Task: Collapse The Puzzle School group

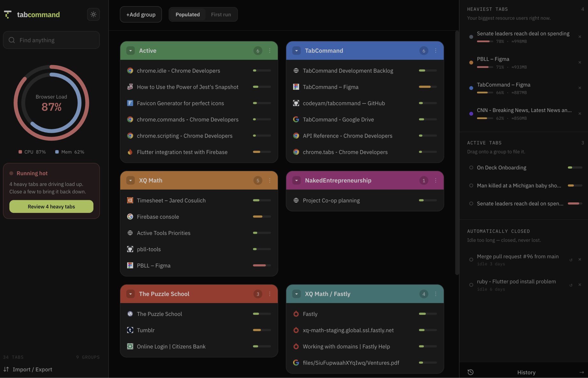Action: pyautogui.click(x=130, y=294)
